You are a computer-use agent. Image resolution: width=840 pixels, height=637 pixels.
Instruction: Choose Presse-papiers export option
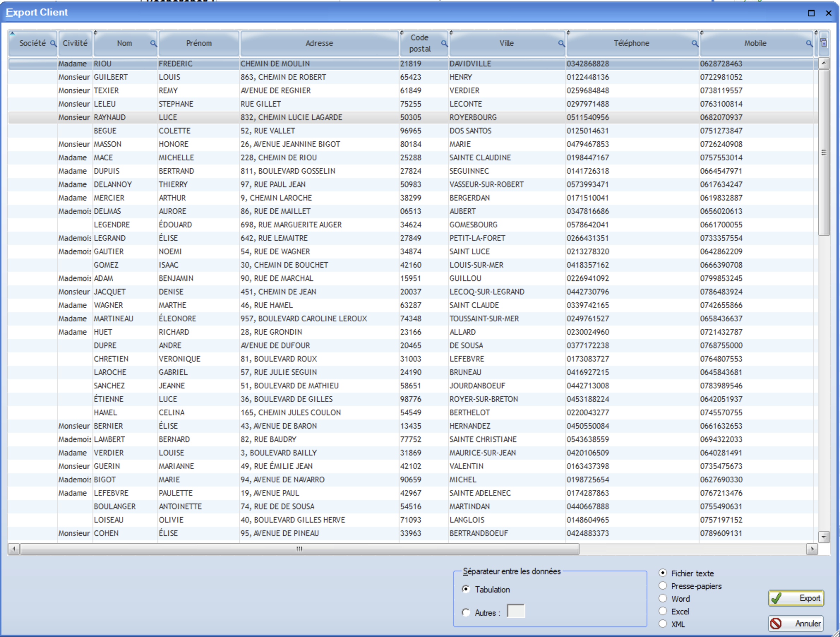click(663, 586)
